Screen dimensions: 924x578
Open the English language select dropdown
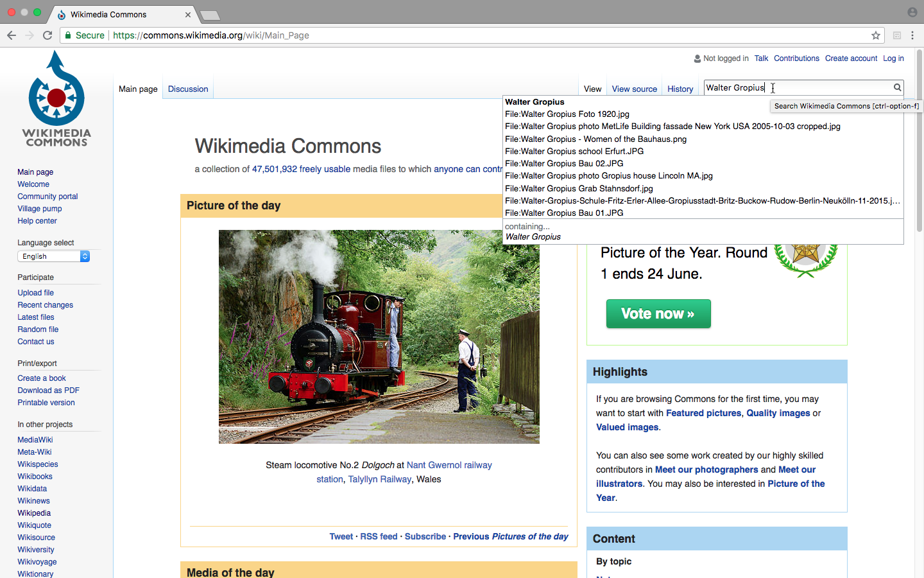tap(53, 256)
